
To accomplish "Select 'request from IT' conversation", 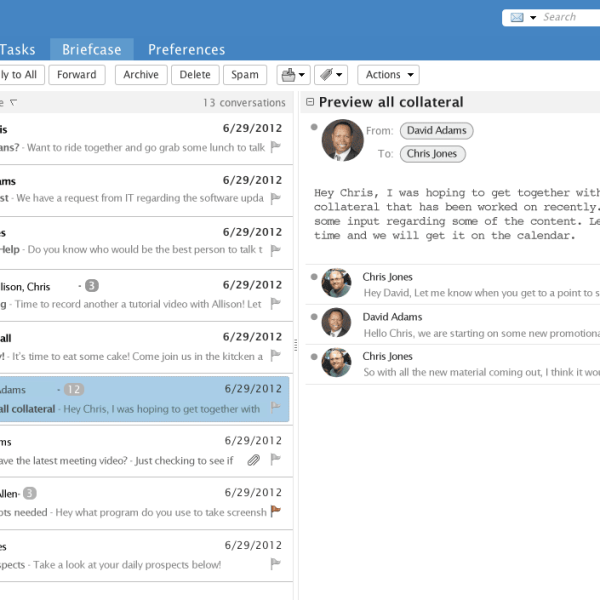I will coord(145,191).
